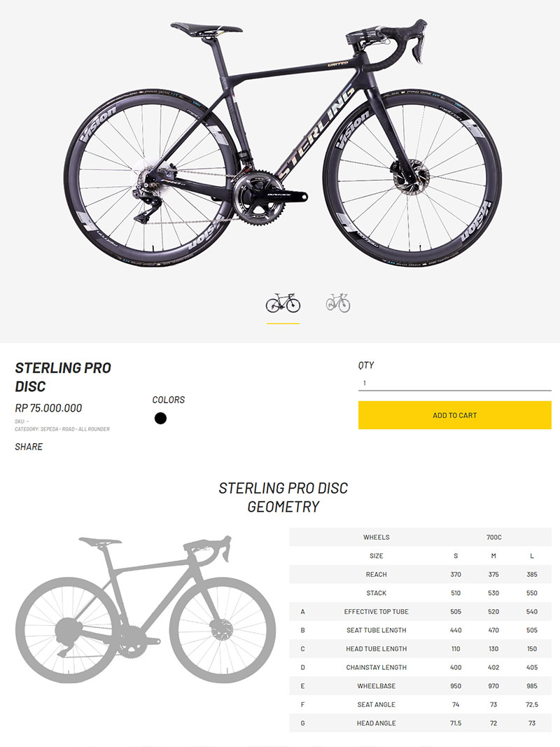Click the S size column header

[456, 556]
